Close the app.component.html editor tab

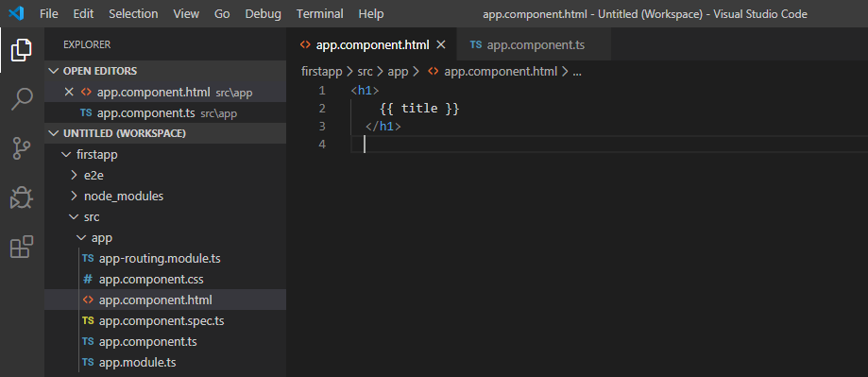(441, 44)
